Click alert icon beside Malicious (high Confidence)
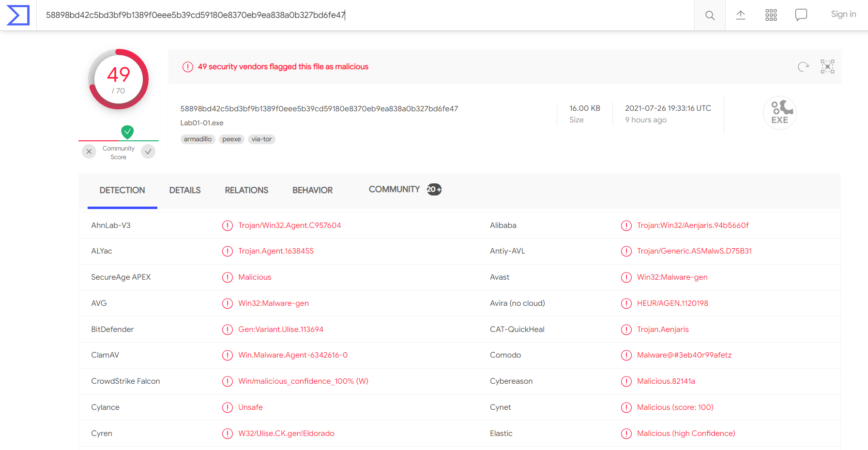Image resolution: width=868 pixels, height=450 pixels. pos(626,434)
